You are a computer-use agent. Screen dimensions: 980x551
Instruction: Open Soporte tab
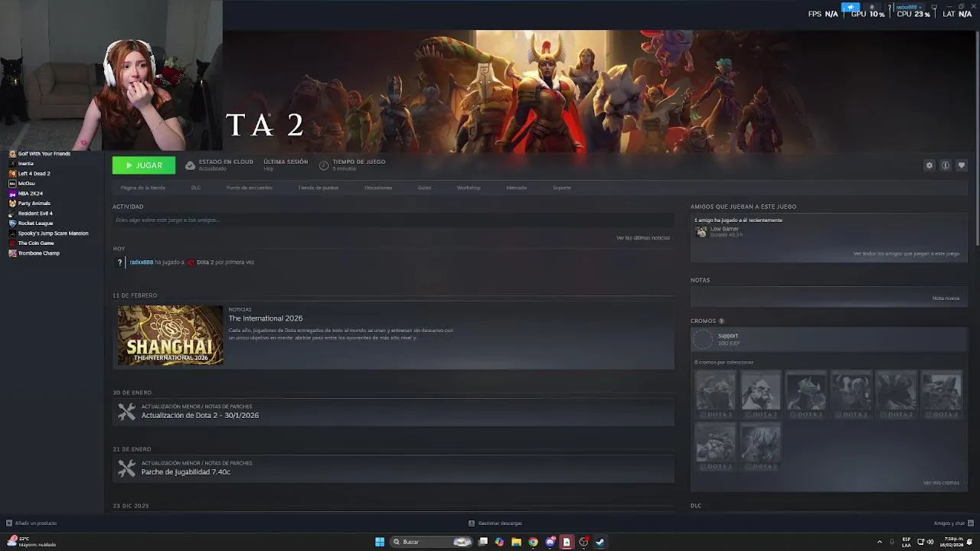pos(562,187)
